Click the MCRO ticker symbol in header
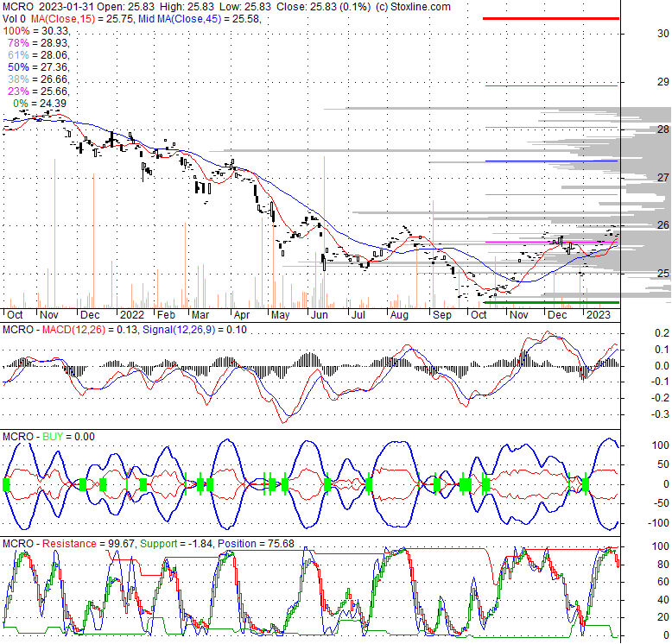The height and width of the screenshot is (644, 672). 17,7
